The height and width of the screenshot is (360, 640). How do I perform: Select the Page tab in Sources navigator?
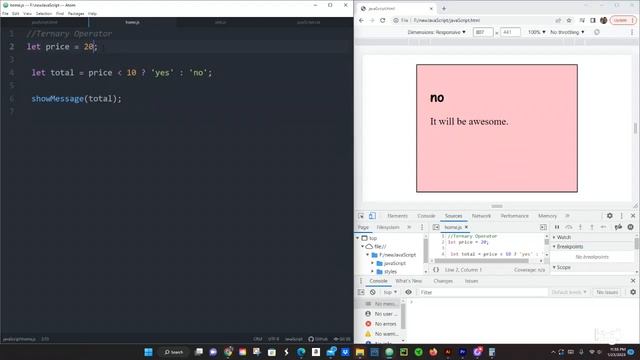tap(363, 227)
